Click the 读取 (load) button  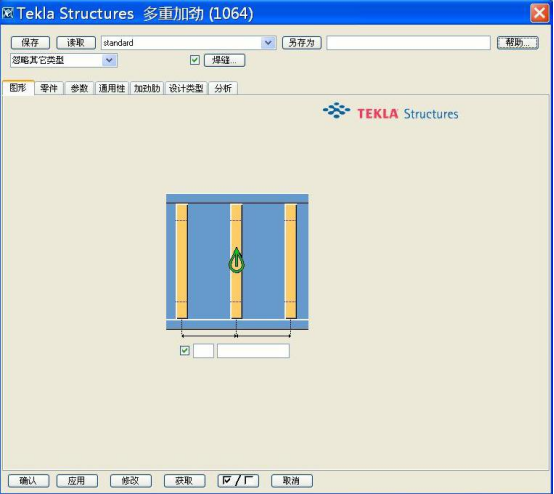click(x=76, y=43)
